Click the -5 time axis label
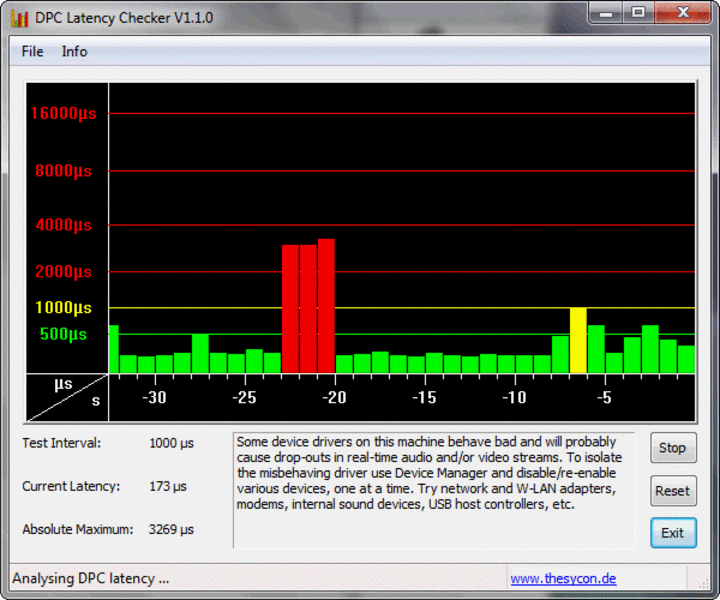This screenshot has width=720, height=600. tap(604, 397)
